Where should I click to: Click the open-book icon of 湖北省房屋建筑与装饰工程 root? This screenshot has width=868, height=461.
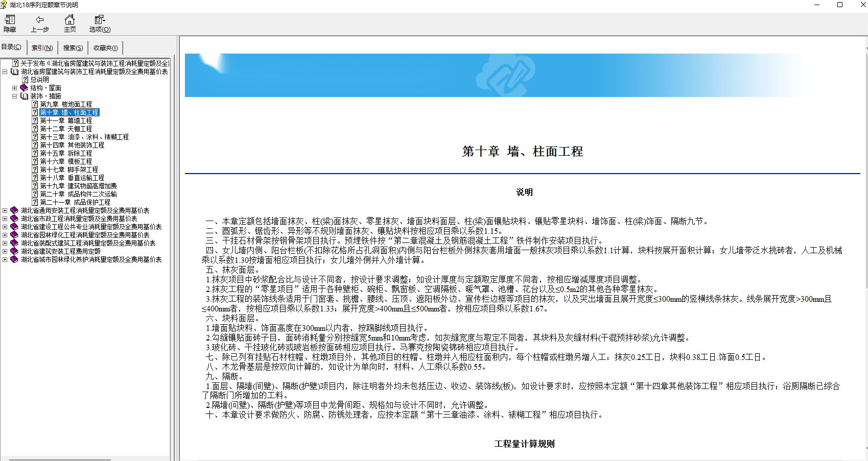15,71
